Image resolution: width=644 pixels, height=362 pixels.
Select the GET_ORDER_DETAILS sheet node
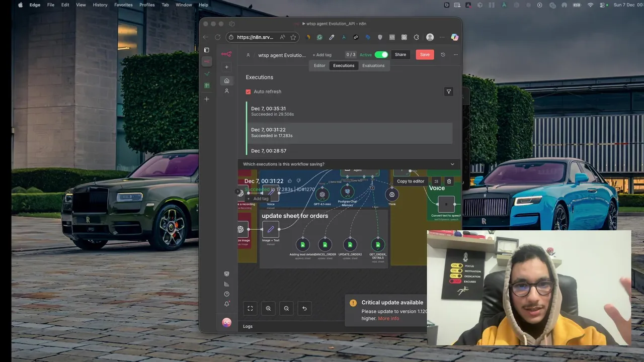click(x=378, y=245)
